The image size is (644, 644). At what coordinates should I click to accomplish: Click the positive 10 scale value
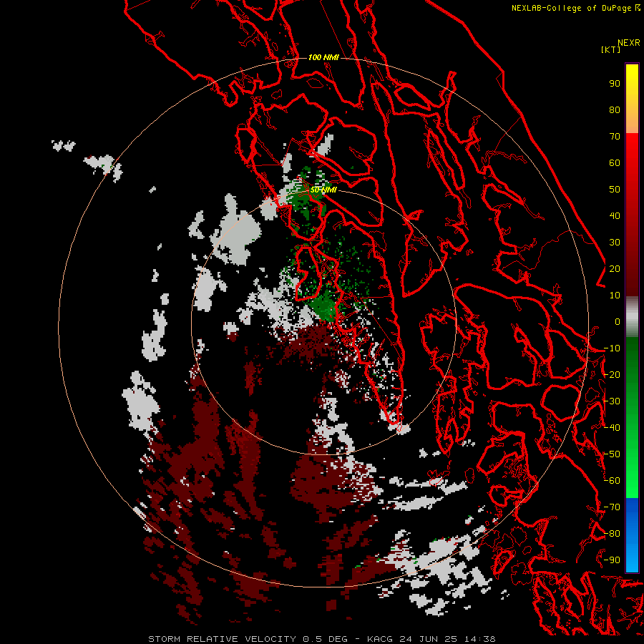click(x=615, y=296)
